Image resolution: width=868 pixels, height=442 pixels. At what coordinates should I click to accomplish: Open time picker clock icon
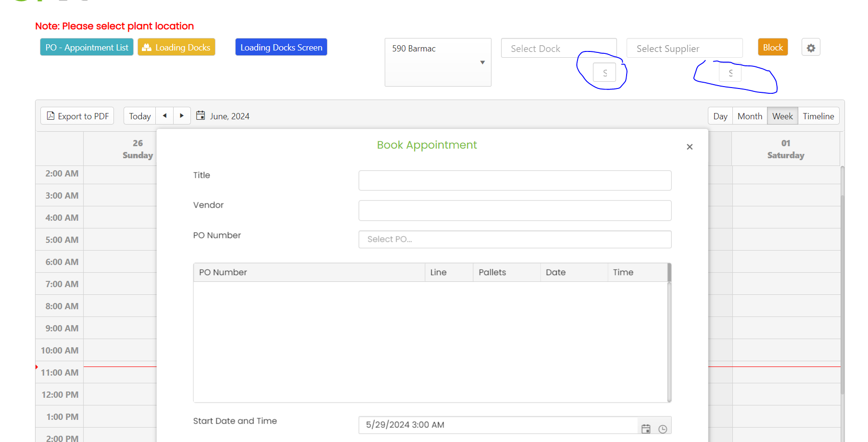coord(663,429)
